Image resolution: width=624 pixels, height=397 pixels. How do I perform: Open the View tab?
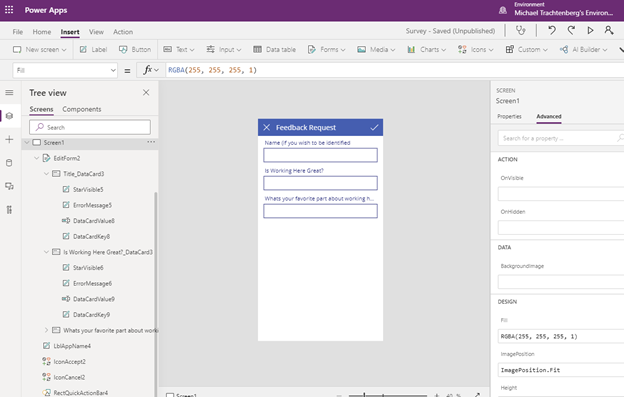(x=96, y=32)
